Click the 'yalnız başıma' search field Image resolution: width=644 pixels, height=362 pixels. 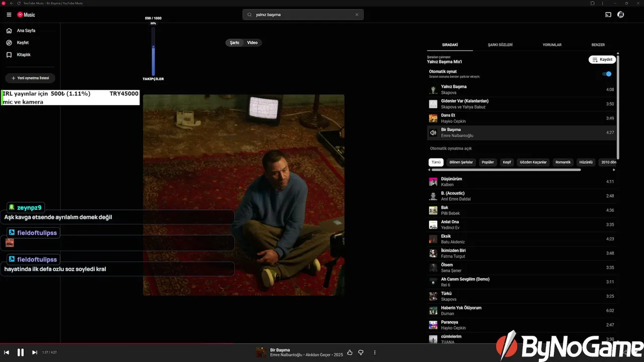point(303,15)
